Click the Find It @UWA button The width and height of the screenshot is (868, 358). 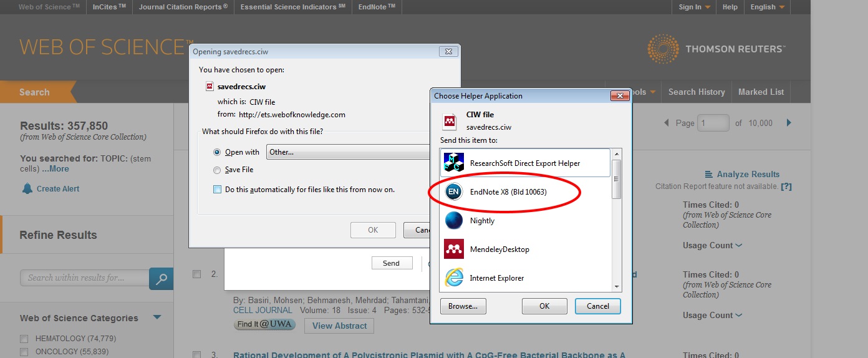(x=266, y=324)
